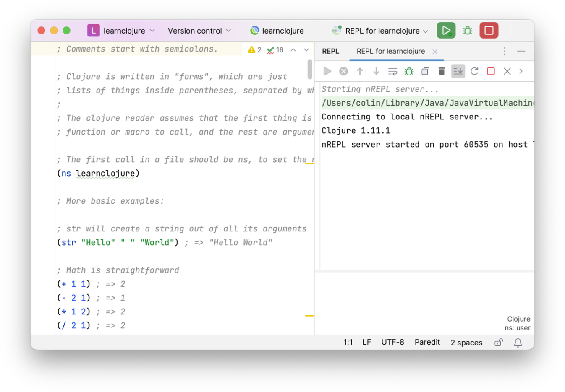565x392 pixels.
Task: Go to the previous highlighted error
Action: coord(293,50)
